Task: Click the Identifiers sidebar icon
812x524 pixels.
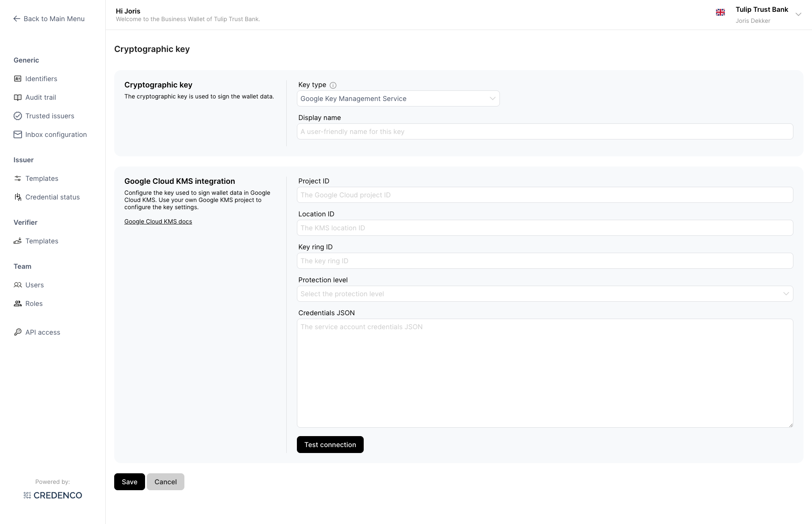Action: [18, 79]
